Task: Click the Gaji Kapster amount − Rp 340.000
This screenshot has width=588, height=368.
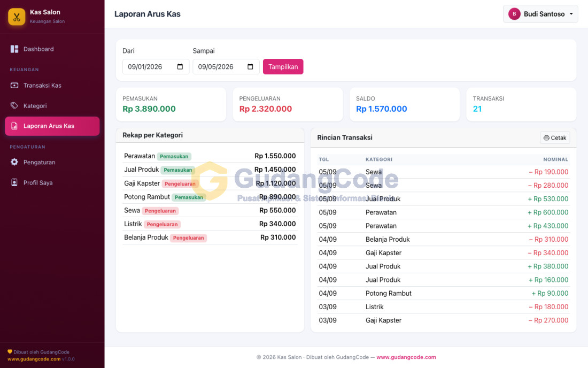Action: coord(548,253)
